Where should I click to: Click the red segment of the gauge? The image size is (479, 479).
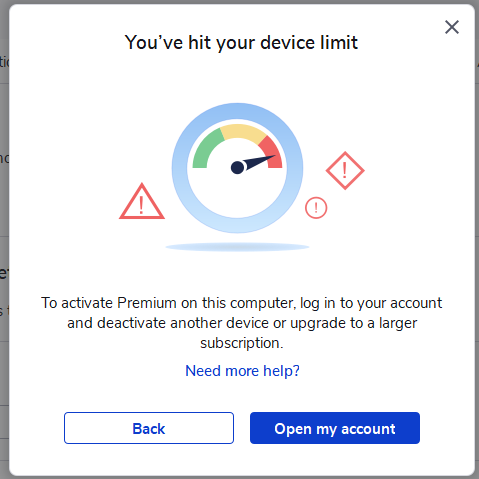(x=272, y=152)
